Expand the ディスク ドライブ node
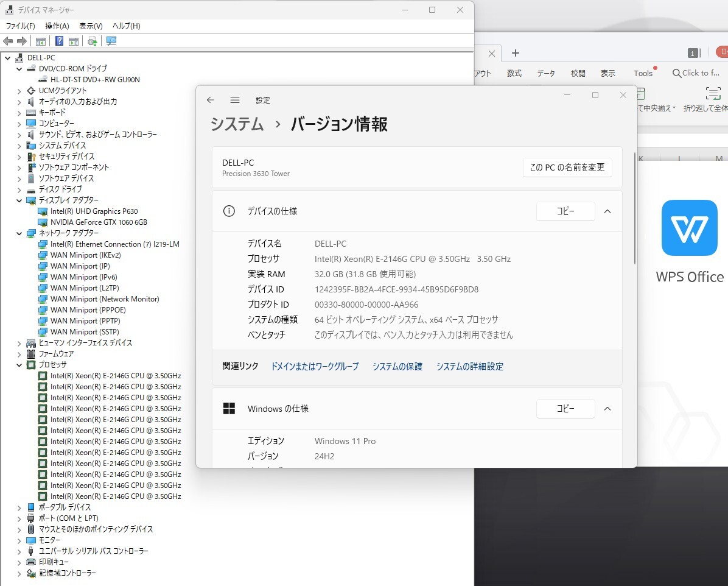Image resolution: width=728 pixels, height=586 pixels. pos(19,189)
